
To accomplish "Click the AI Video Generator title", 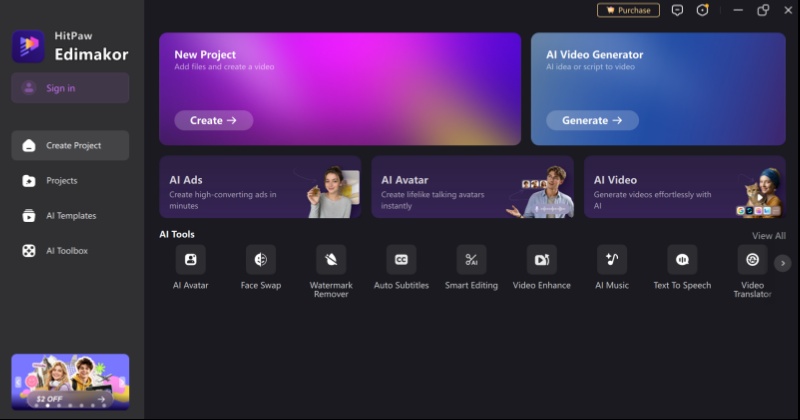I will click(595, 55).
